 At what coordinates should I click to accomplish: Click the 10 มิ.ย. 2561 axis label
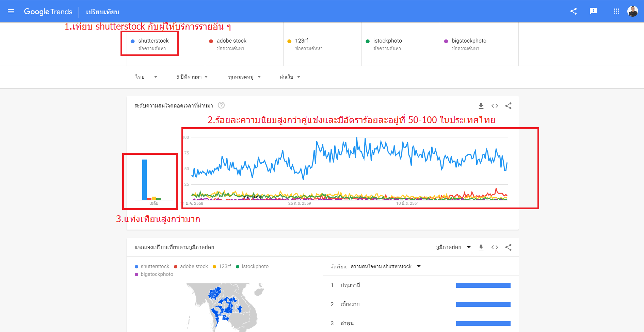pos(407,203)
